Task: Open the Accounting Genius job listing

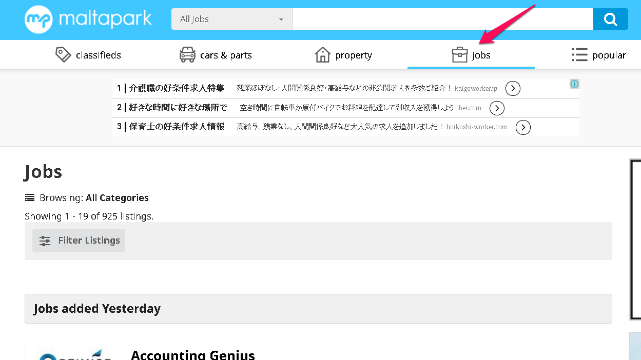Action: 193,354
